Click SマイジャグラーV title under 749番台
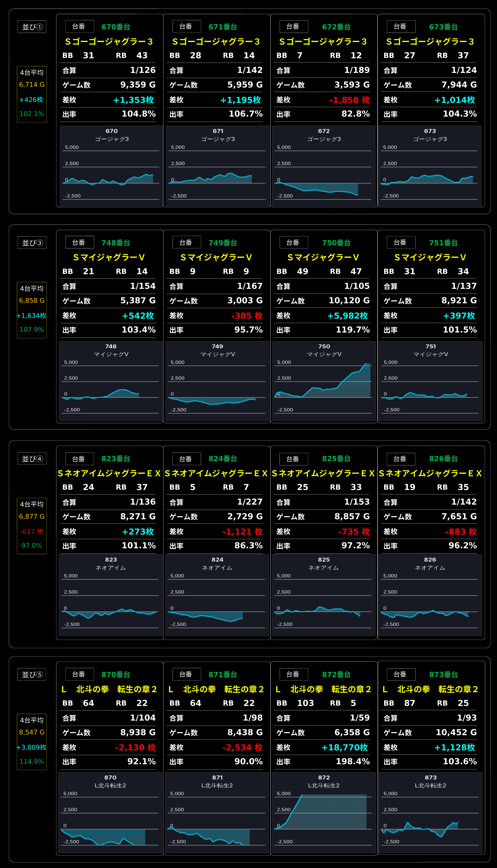497x868 pixels. (x=216, y=257)
